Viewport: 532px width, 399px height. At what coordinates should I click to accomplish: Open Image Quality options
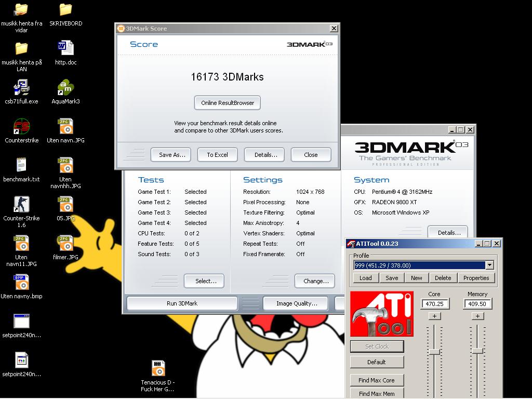pos(296,303)
